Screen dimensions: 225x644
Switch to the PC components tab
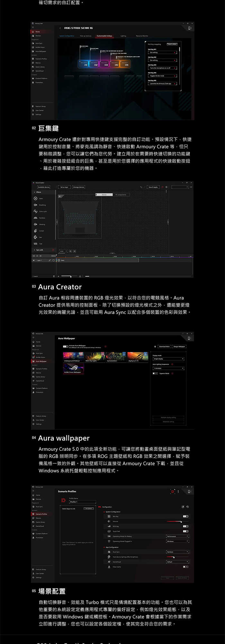pyautogui.click(x=121, y=195)
